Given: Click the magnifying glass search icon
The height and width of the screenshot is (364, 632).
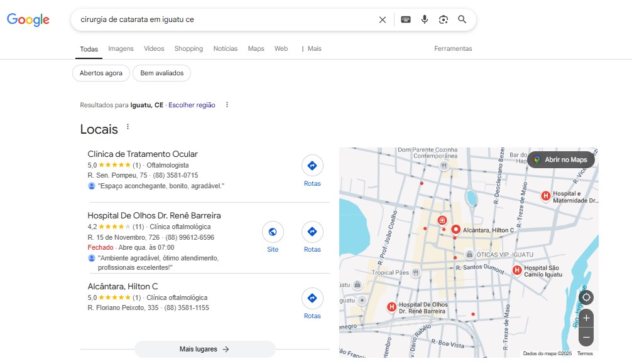Looking at the screenshot, I should (x=462, y=19).
